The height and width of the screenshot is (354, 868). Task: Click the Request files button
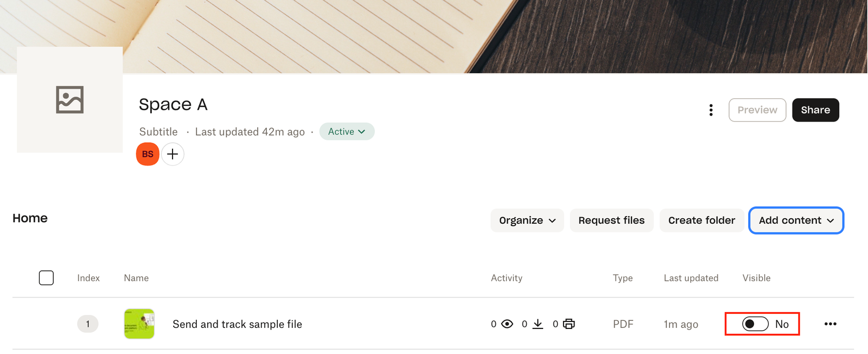611,220
